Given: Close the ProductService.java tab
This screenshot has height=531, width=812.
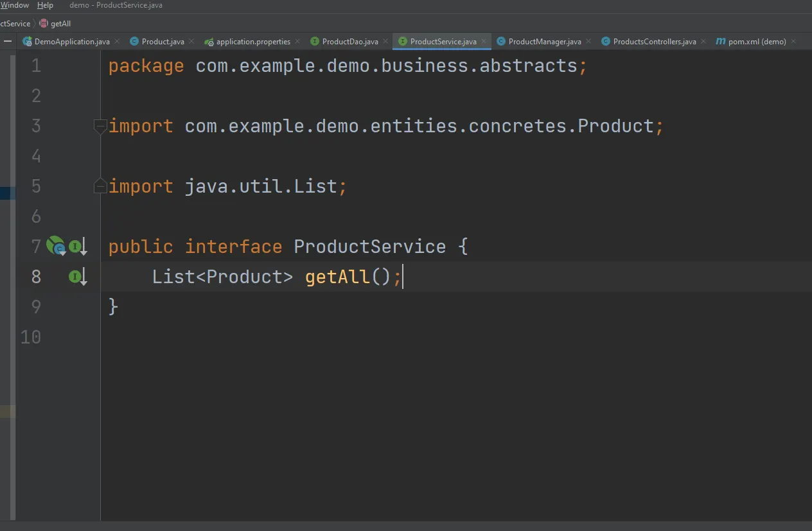Looking at the screenshot, I should pos(484,42).
